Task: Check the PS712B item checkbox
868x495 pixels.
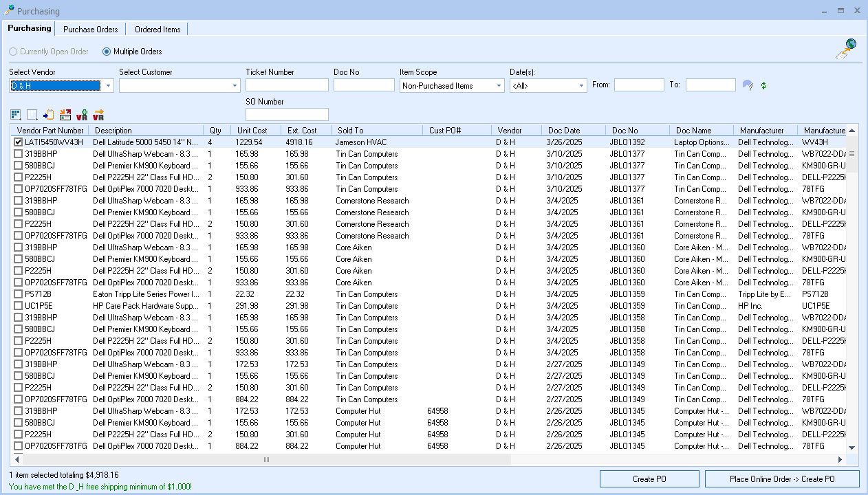Action: (19, 294)
